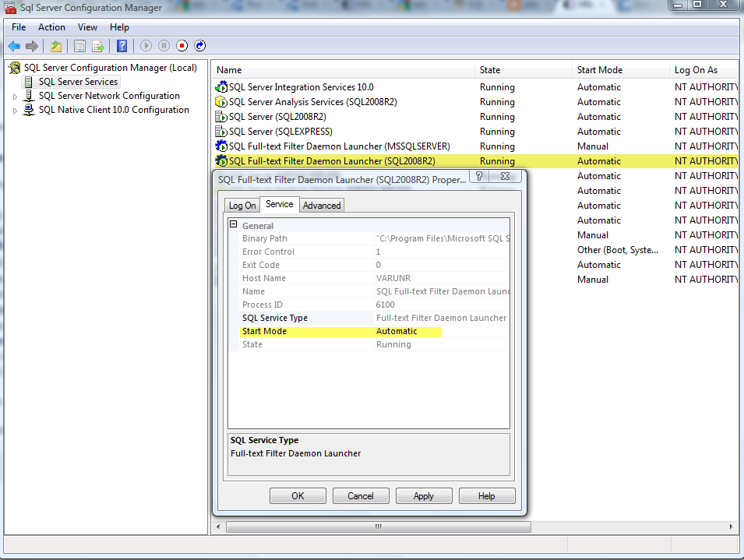Switch to the Advanced tab
Viewport: 744px width, 560px height.
322,206
